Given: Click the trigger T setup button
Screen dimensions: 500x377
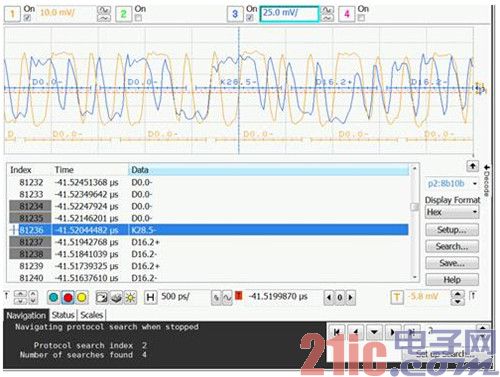Looking at the screenshot, I should point(397,297).
